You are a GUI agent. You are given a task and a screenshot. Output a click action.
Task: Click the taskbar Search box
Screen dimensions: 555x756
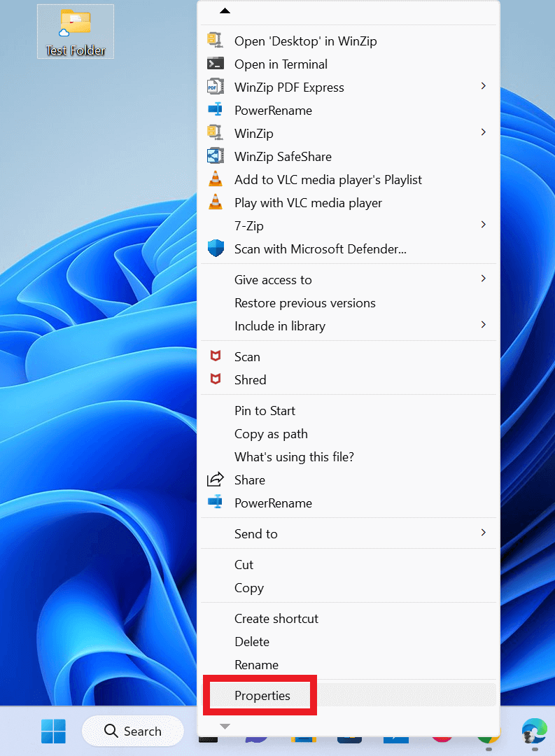133,731
